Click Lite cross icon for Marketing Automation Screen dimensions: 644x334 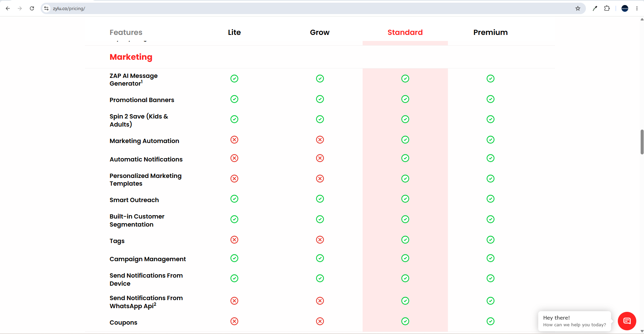point(234,140)
